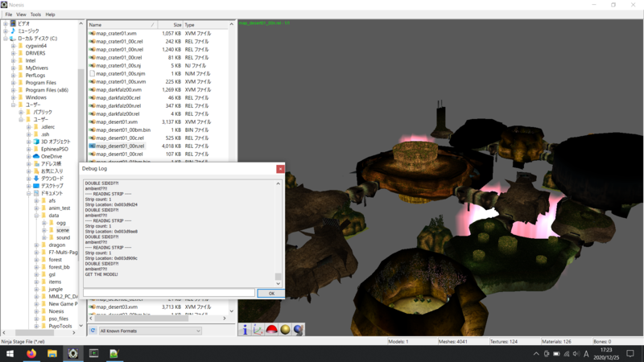
Task: Sort file list by Name column
Action: click(x=122, y=25)
